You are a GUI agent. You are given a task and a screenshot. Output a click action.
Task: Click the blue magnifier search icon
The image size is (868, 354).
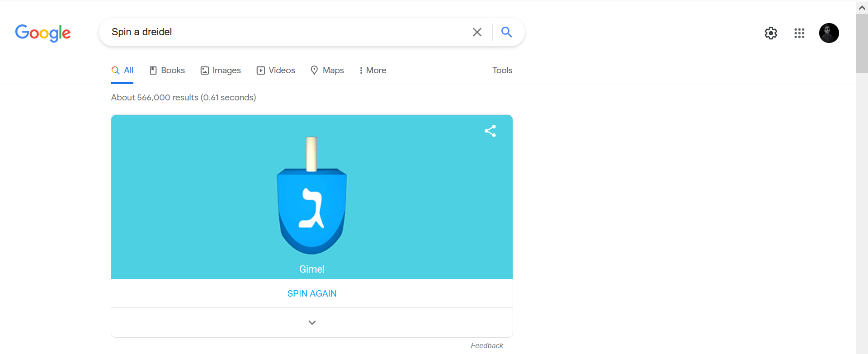tap(507, 32)
